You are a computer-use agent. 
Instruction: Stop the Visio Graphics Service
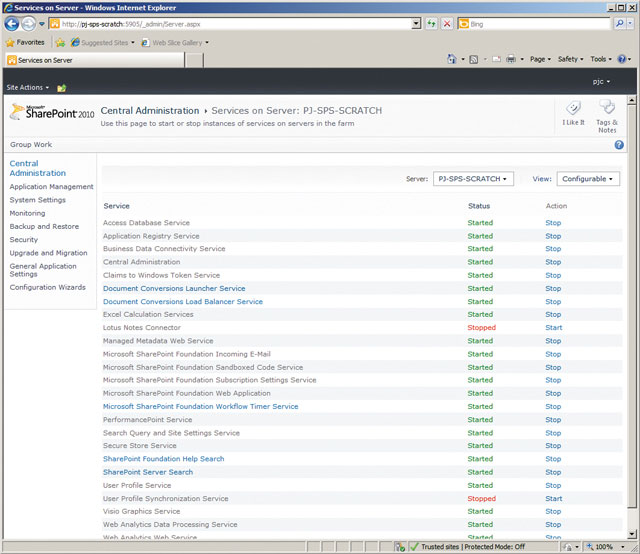click(x=553, y=512)
